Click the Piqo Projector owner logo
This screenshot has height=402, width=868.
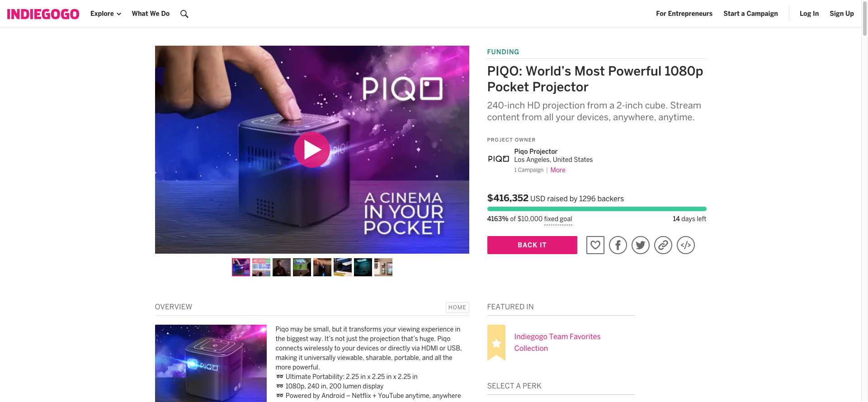[498, 159]
